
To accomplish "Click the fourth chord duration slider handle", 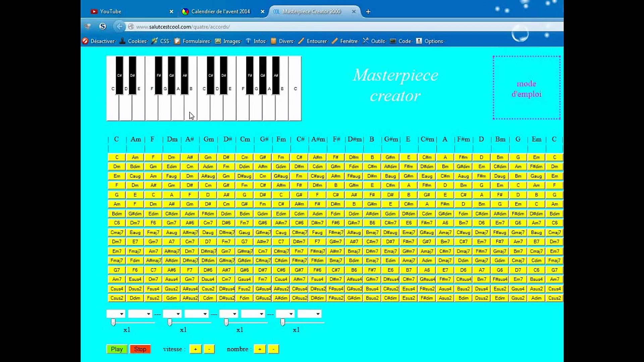I will point(283,322).
